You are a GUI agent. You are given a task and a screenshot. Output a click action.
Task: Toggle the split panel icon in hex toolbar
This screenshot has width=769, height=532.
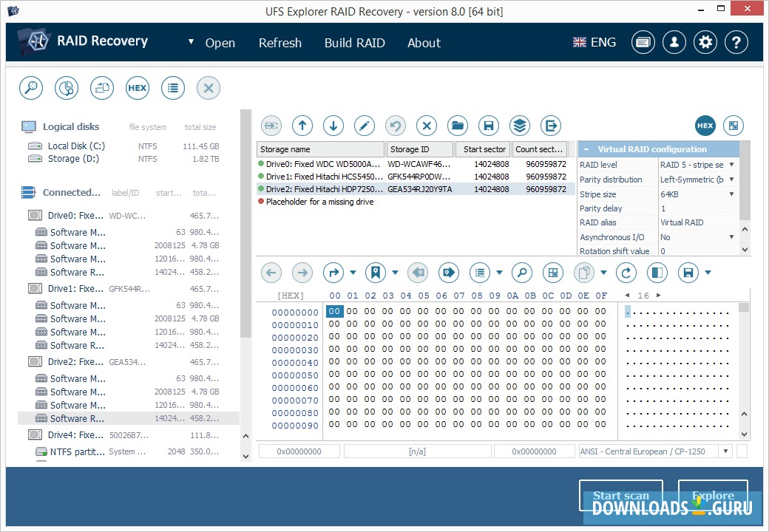click(x=657, y=273)
